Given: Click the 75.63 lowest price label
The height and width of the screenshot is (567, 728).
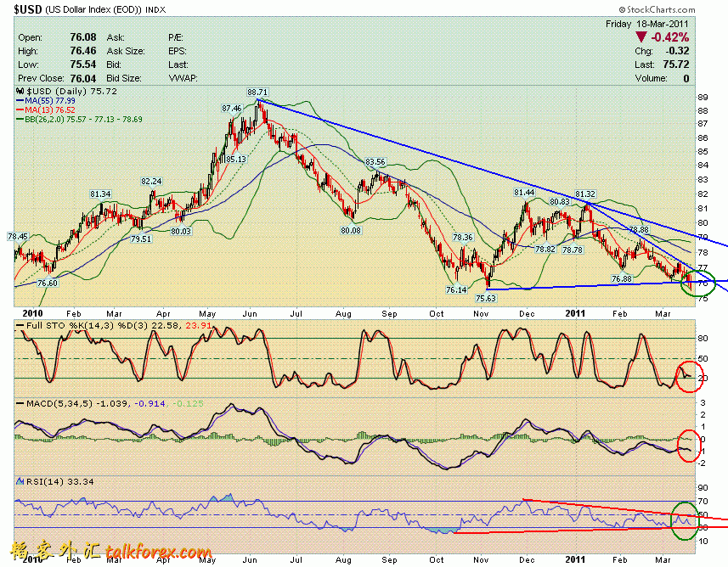Looking at the screenshot, I should (486, 298).
